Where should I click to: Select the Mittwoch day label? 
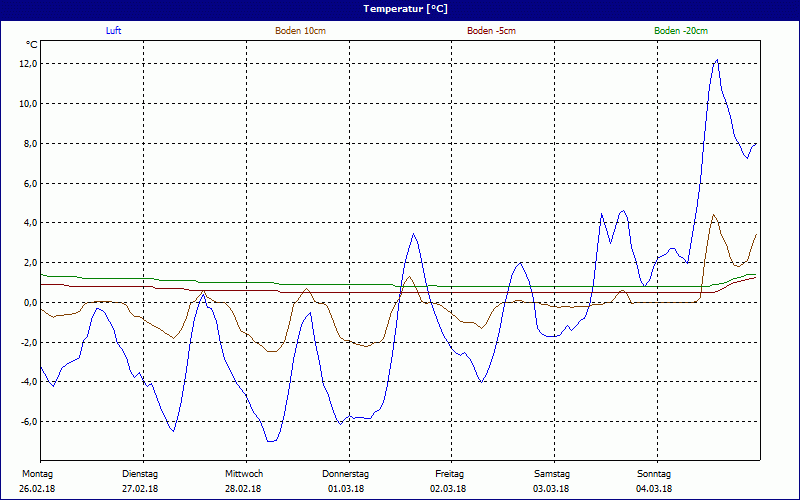[243, 474]
